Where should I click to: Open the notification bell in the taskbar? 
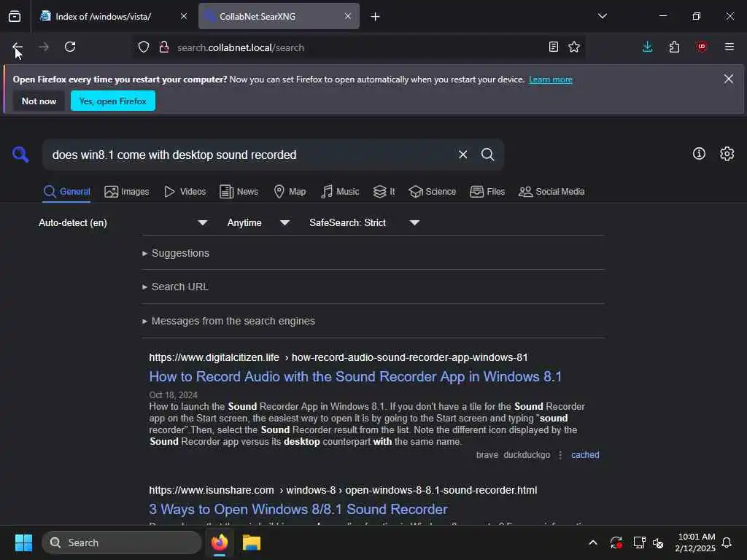click(x=727, y=542)
